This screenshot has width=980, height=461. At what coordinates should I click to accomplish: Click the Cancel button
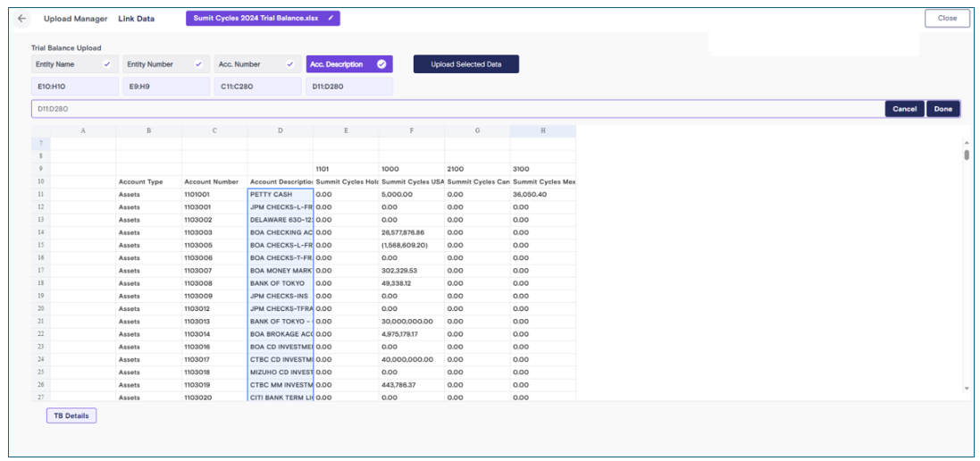(x=904, y=109)
